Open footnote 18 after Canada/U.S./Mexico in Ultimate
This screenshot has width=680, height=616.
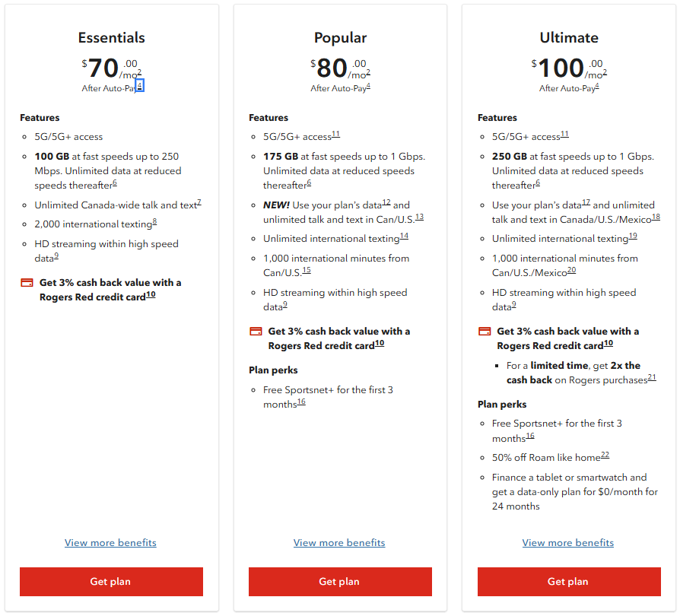[656, 218]
